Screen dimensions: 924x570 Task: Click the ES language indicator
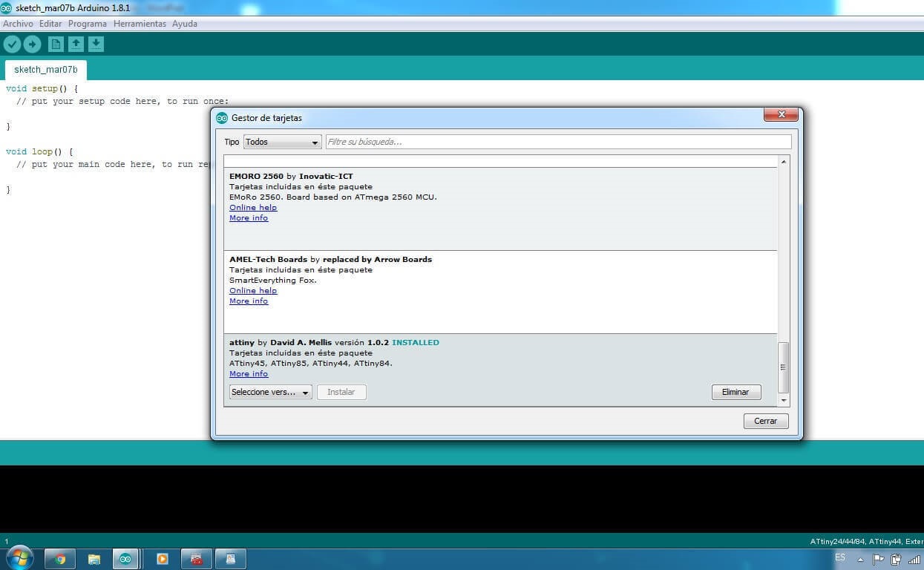click(840, 557)
